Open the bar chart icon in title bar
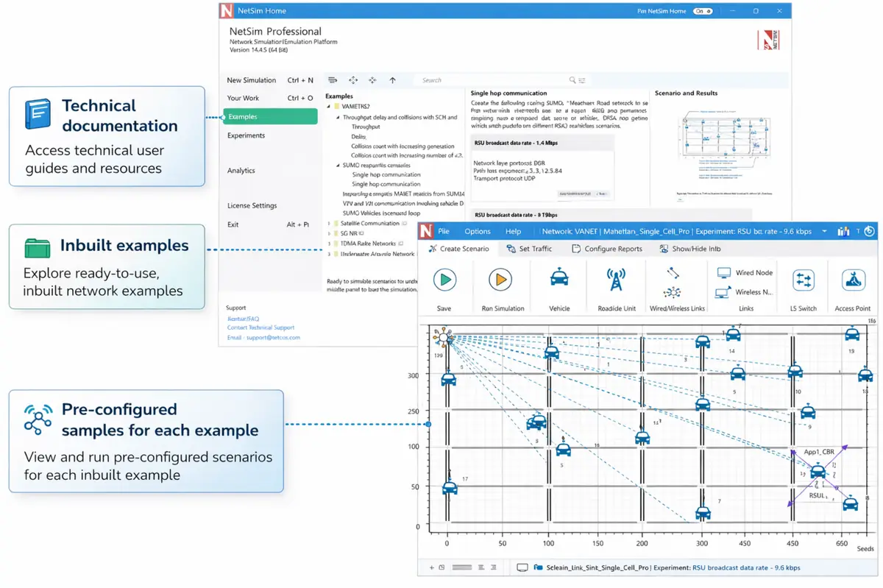The width and height of the screenshot is (883, 588). point(843,231)
